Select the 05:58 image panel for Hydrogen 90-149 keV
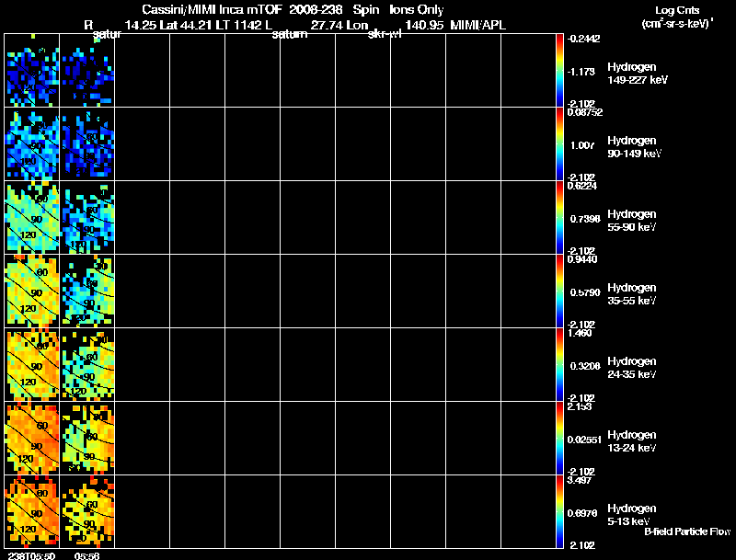 click(86, 144)
